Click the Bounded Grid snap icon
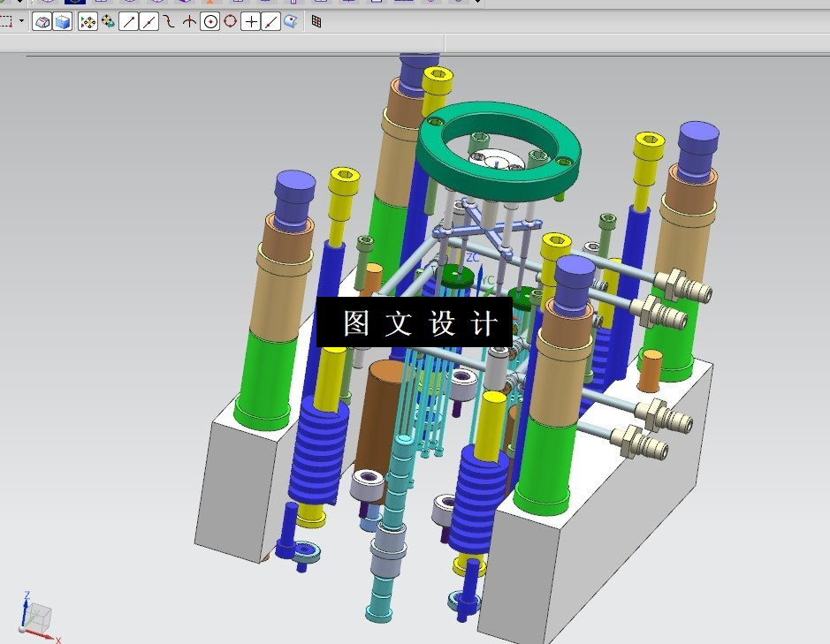Viewport: 830px width, 644px height. [316, 22]
